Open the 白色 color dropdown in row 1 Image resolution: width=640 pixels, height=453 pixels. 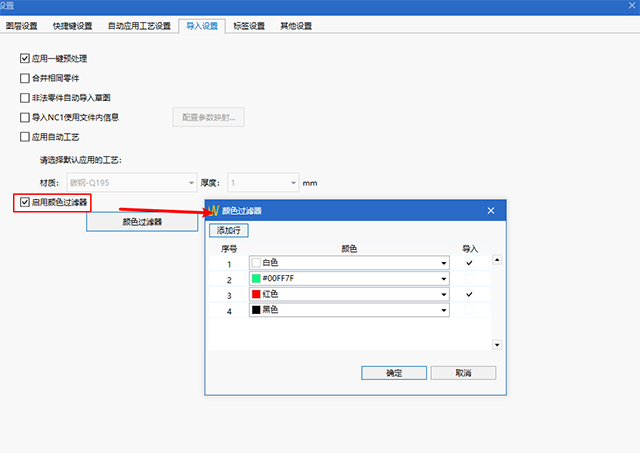[x=443, y=263]
